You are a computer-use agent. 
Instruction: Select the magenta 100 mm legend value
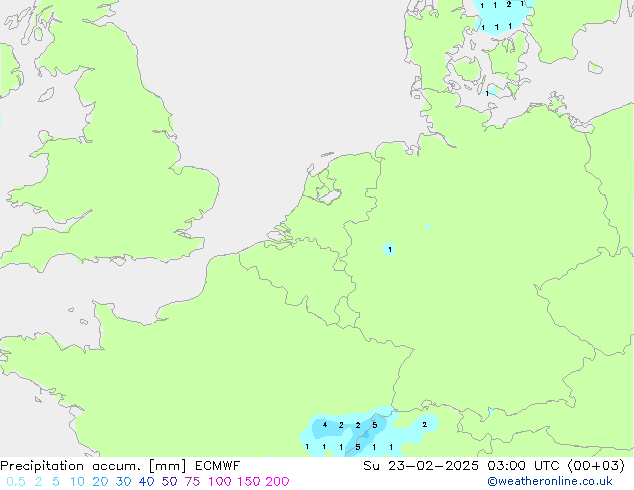220,482
